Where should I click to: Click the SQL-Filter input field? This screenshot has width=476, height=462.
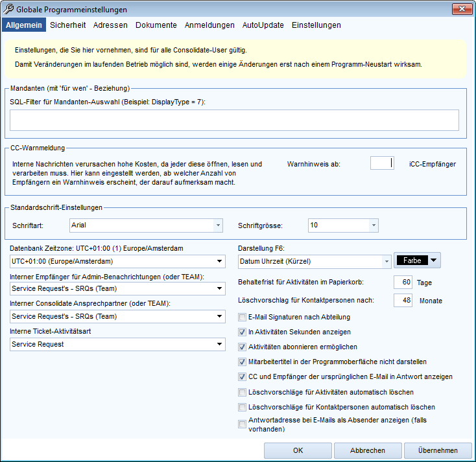(x=234, y=121)
